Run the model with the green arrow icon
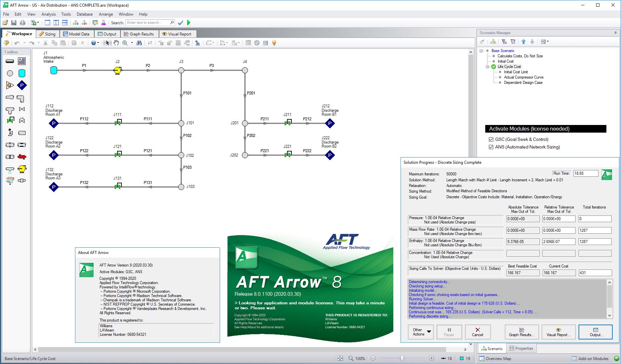Screen dimensions: 621x364 point(189,22)
